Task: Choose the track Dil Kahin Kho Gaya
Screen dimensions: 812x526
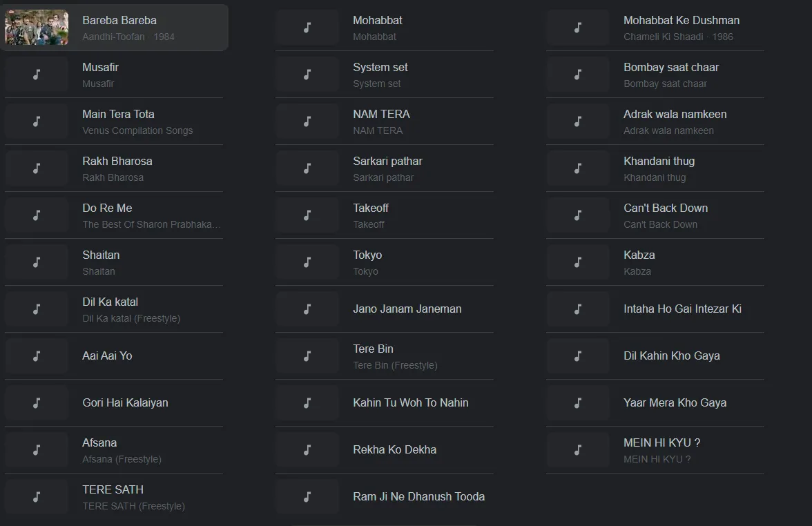Action: click(671, 356)
